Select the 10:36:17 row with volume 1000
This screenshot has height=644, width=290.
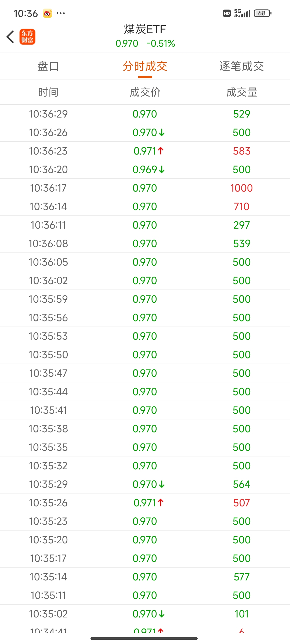pyautogui.click(x=145, y=188)
